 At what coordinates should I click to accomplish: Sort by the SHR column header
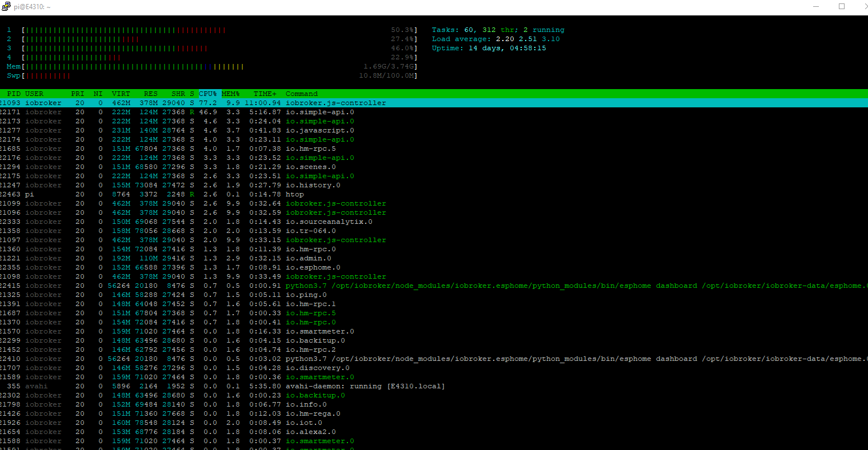(x=178, y=94)
